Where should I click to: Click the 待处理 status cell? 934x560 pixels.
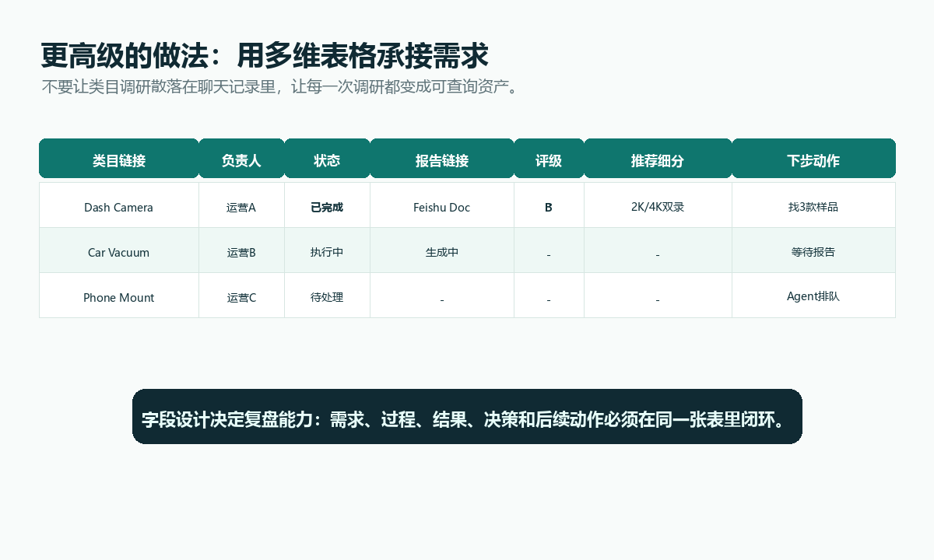coord(327,296)
